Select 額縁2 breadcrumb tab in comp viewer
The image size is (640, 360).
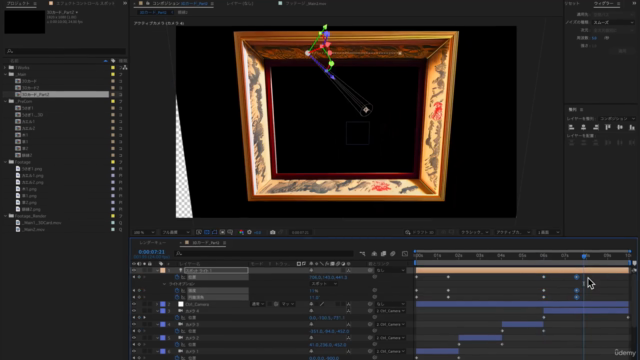pyautogui.click(x=182, y=12)
